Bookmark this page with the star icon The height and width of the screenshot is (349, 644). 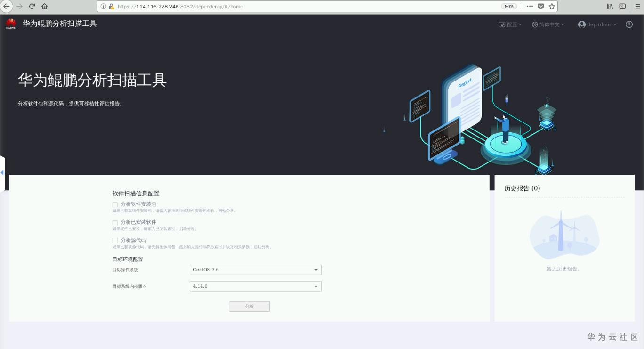[552, 7]
